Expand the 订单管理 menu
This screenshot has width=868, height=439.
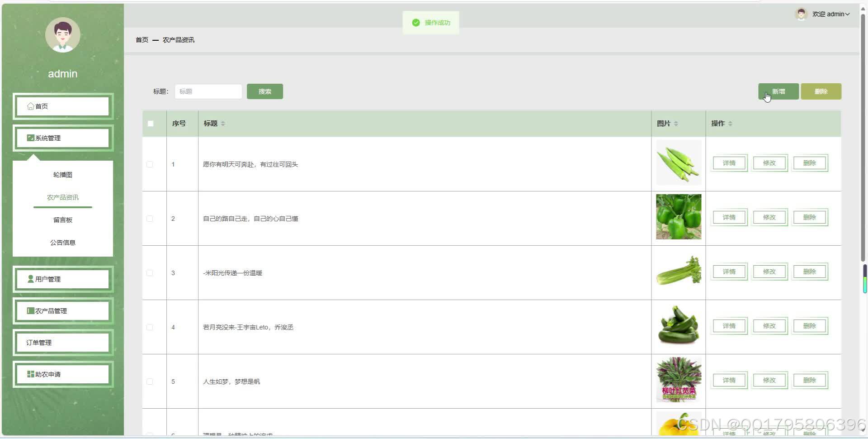pos(63,343)
